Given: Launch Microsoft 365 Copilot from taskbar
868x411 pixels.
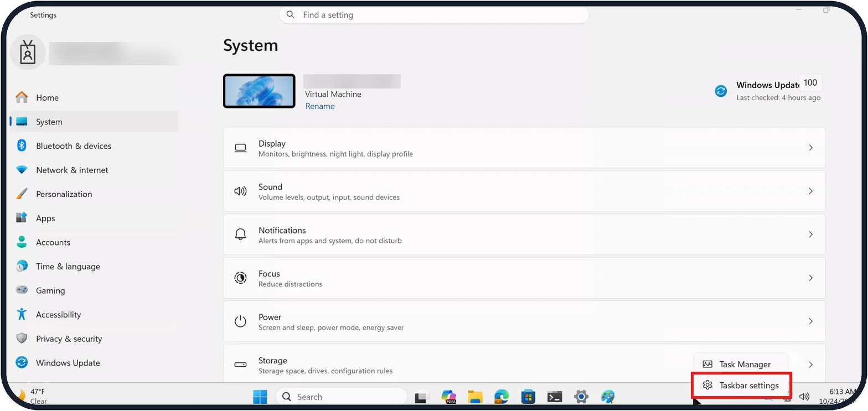Looking at the screenshot, I should point(448,397).
